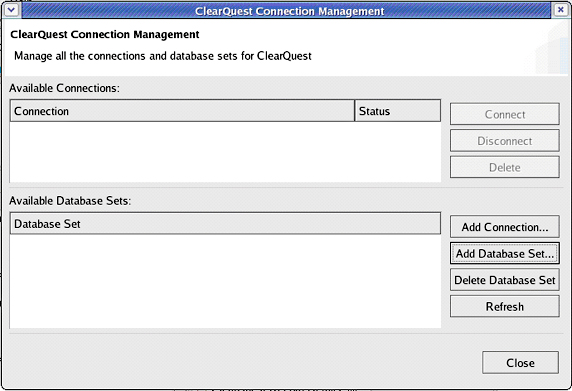The width and height of the screenshot is (572, 391).
Task: Click the Available Connections label
Action: point(65,88)
